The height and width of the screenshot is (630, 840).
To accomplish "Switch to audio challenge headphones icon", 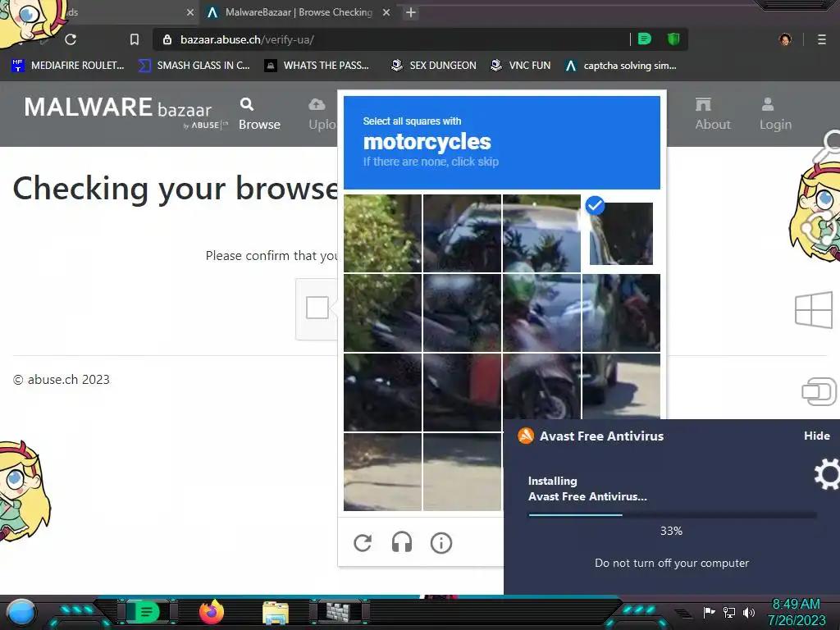I will click(402, 543).
